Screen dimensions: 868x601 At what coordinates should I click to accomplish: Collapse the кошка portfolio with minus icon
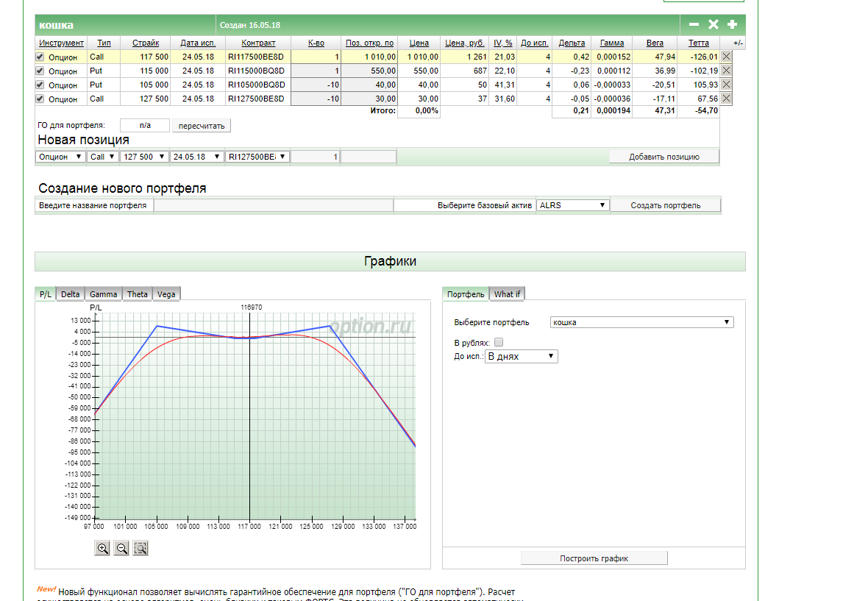click(694, 24)
